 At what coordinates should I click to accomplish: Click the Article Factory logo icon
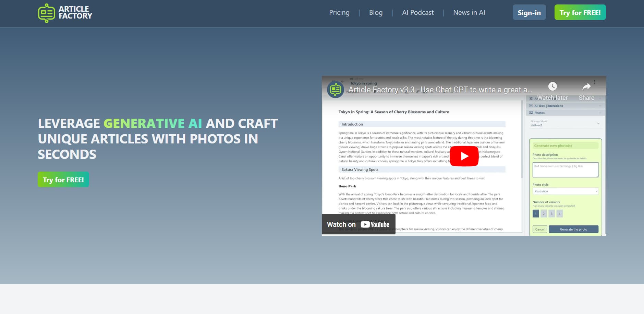pos(46,12)
